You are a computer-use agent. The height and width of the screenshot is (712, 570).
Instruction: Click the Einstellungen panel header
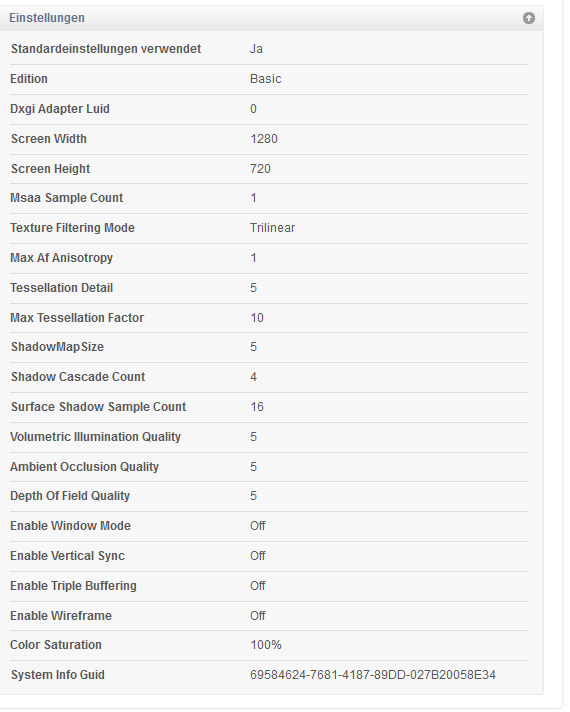[272, 18]
